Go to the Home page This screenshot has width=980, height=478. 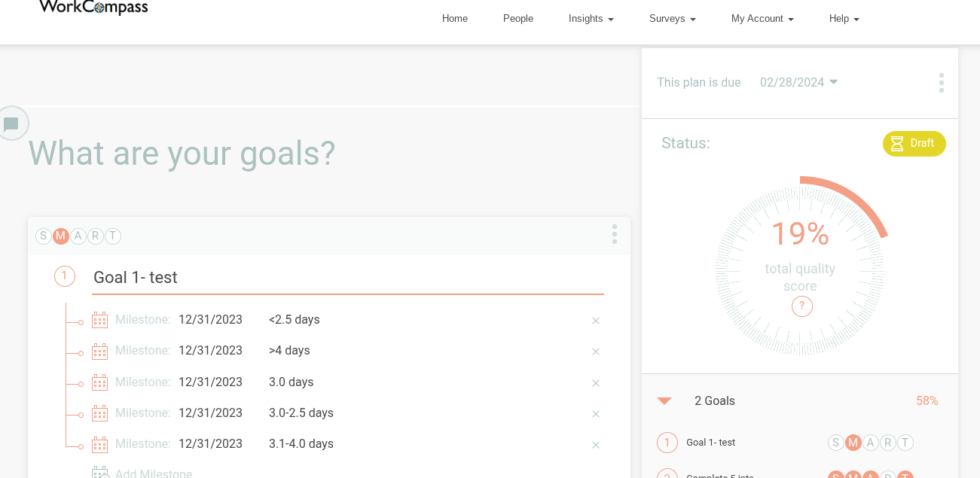[x=454, y=19]
